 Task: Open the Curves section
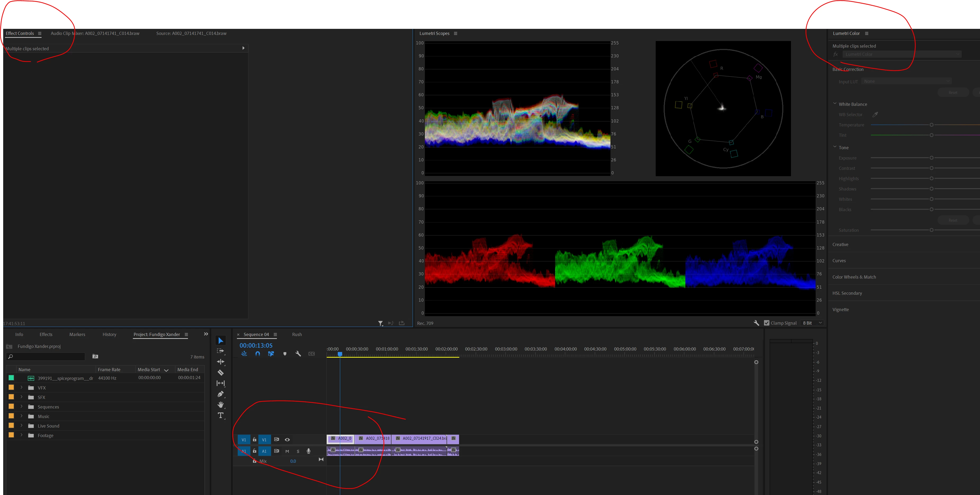point(839,260)
